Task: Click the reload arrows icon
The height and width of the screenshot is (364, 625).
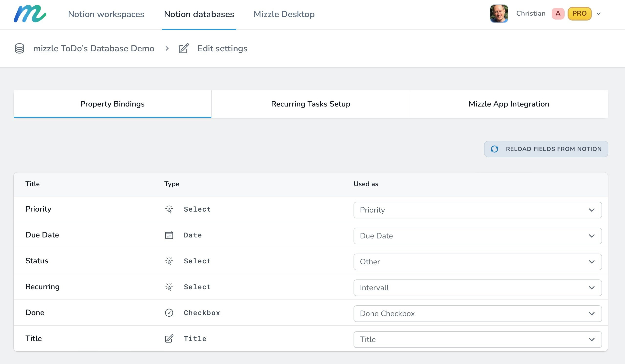Action: [x=494, y=149]
